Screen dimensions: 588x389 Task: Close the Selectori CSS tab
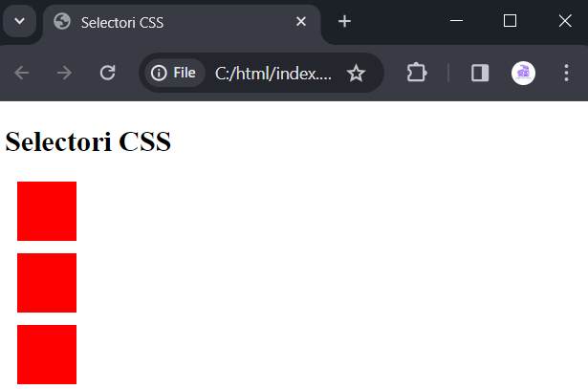[301, 22]
